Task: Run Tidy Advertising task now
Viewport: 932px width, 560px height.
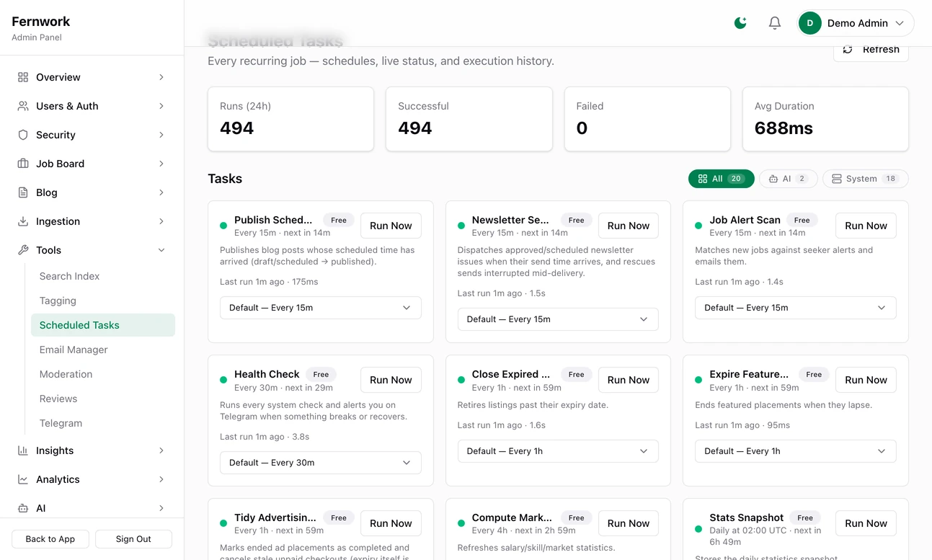Action: point(391,523)
